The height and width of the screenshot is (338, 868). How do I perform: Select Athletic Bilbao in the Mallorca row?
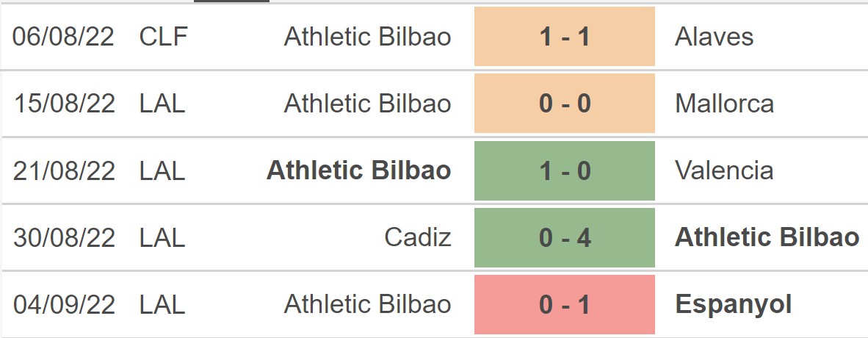(367, 104)
